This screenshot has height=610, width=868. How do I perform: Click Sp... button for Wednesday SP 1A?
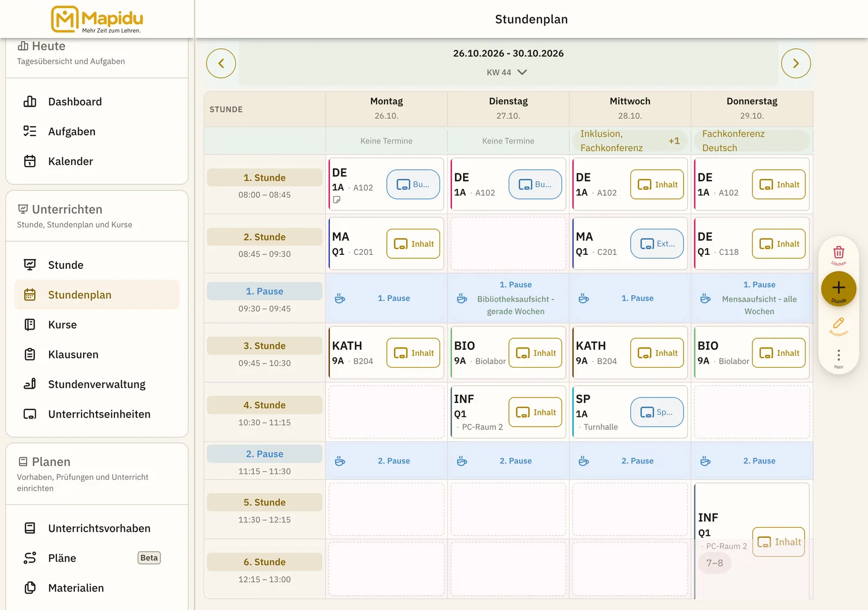(x=657, y=412)
